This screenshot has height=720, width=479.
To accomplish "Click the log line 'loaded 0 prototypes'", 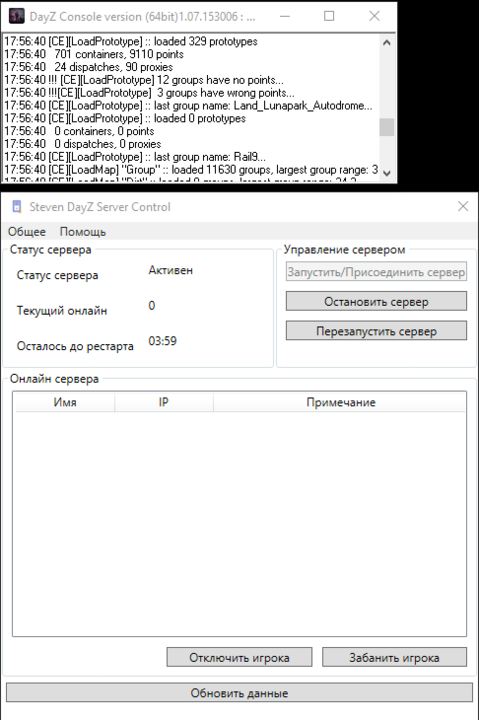I will (125, 118).
